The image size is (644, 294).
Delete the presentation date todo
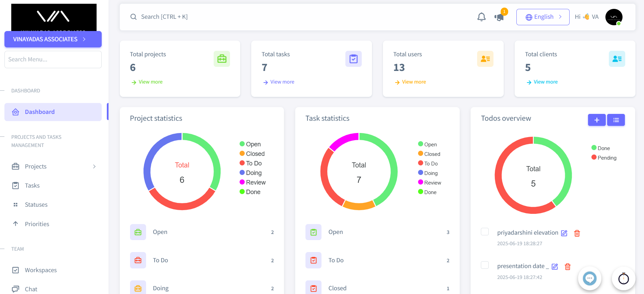pos(568,267)
